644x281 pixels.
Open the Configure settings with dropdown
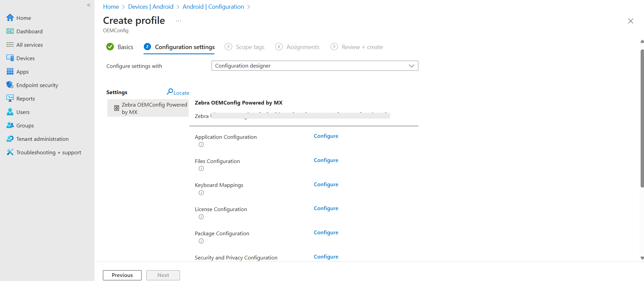pos(314,66)
